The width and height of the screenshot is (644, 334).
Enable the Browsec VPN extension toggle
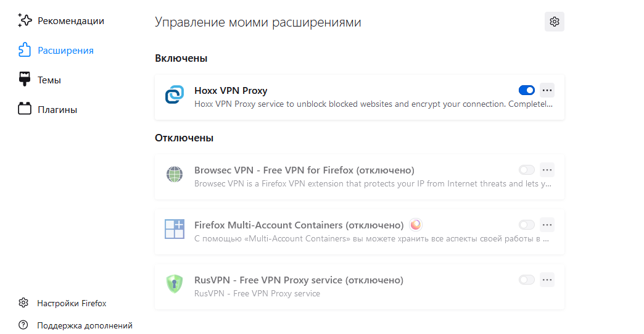click(x=527, y=170)
